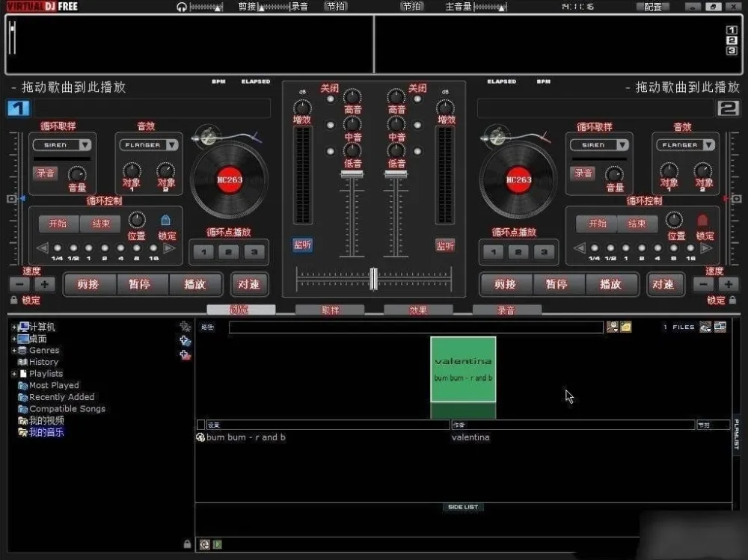This screenshot has width=748, height=560.
Task: Click the view layout icon at browser top right
Action: 720,327
